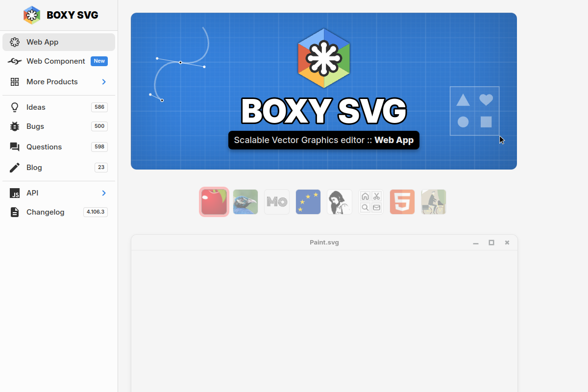Click the Changelog document icon
Viewport: 588px width, 392px height.
pos(15,212)
